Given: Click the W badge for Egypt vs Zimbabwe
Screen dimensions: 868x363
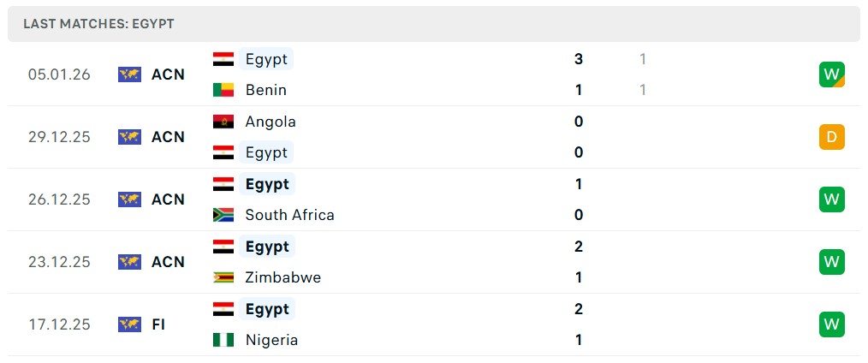Looking at the screenshot, I should [x=831, y=262].
